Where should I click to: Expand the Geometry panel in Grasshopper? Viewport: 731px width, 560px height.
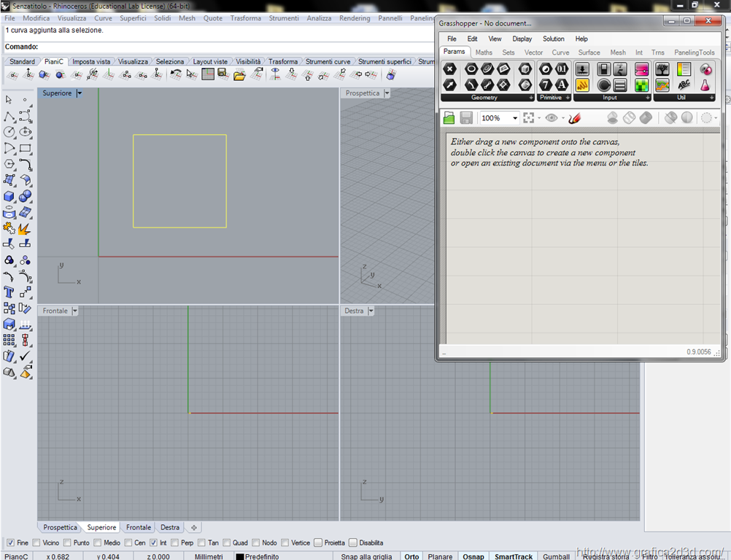point(531,98)
